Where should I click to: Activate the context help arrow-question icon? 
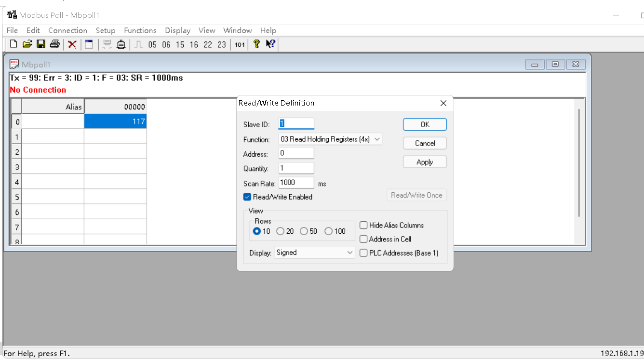click(270, 44)
